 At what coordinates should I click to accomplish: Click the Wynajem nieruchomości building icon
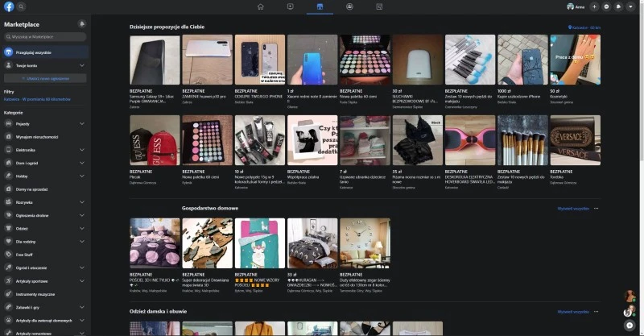(x=8, y=136)
